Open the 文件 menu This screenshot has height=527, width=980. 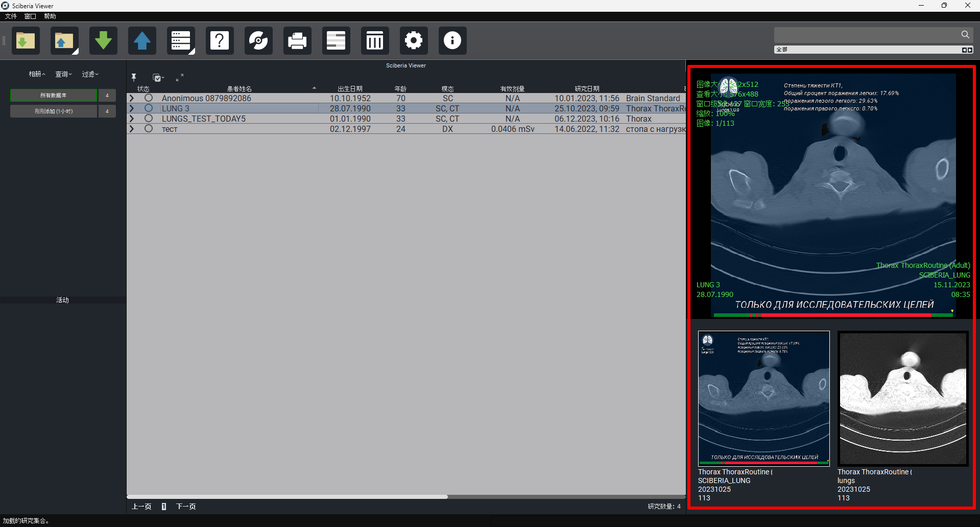tap(11, 16)
